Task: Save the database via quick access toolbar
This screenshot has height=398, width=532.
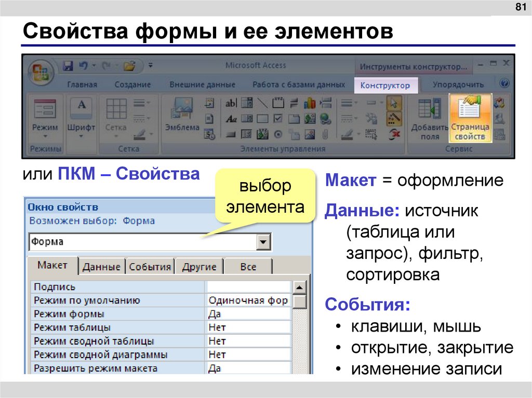Action: pyautogui.click(x=68, y=65)
